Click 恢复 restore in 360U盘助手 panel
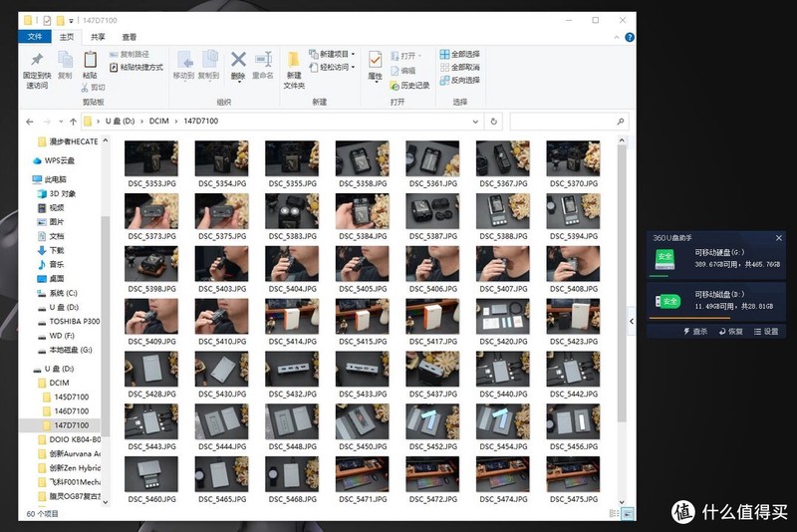The width and height of the screenshot is (797, 532). tap(731, 332)
